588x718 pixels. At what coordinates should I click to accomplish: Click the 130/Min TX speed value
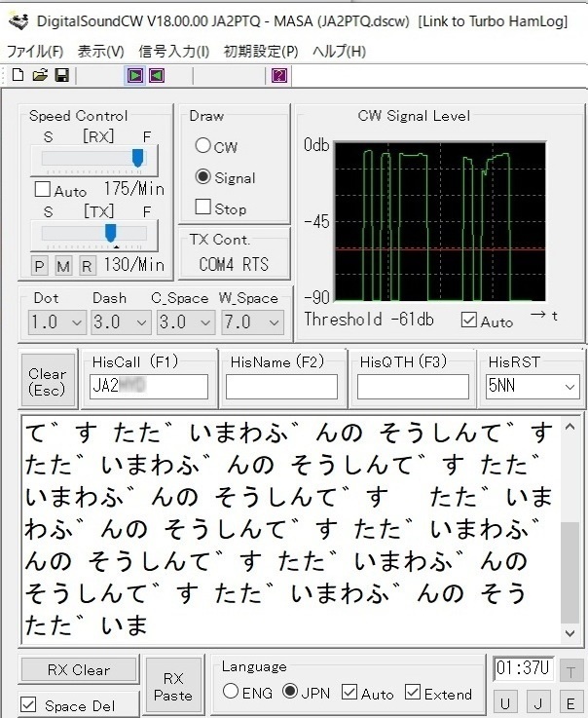(x=134, y=265)
